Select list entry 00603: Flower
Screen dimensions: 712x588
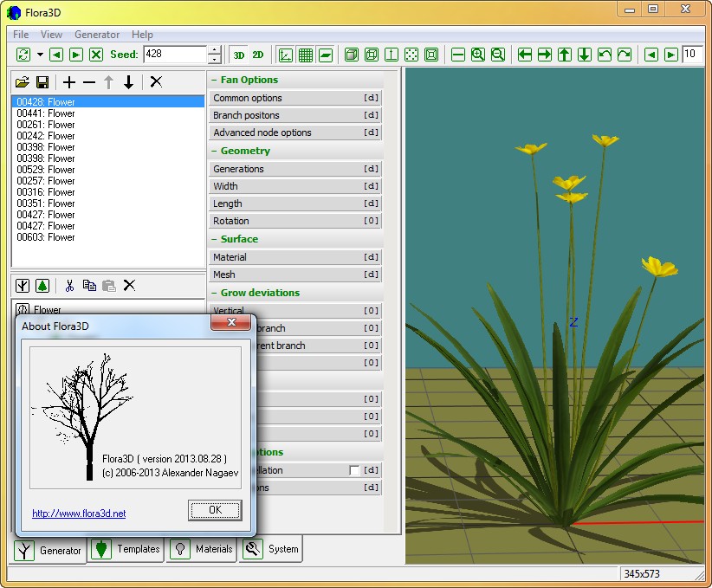pos(107,237)
